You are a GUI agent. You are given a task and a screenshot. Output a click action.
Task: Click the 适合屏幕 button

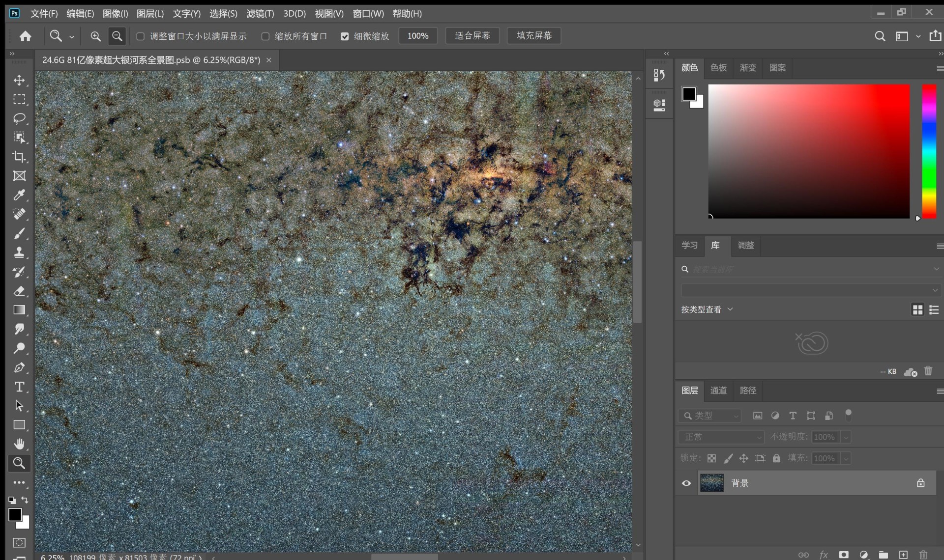click(472, 36)
